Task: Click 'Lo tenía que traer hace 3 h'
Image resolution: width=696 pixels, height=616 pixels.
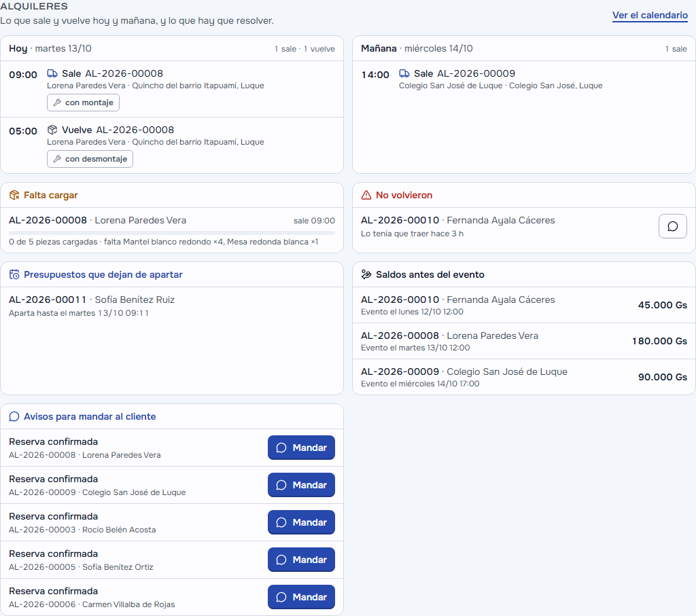Action: pyautogui.click(x=412, y=234)
